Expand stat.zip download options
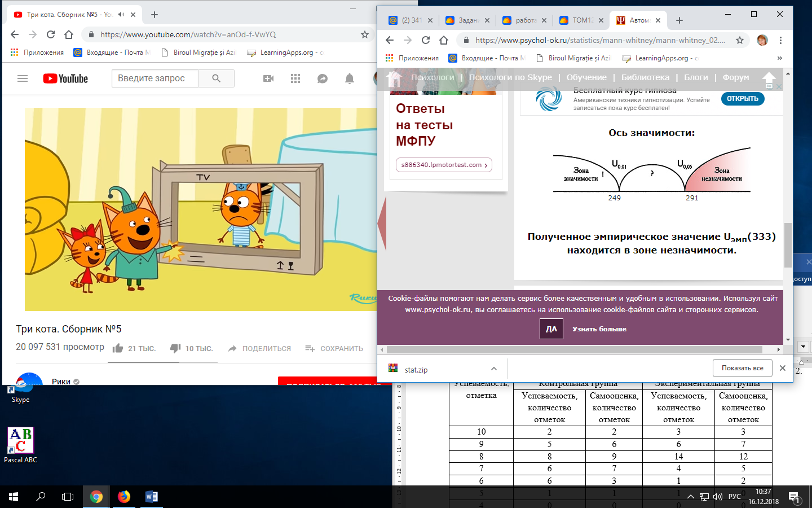Viewport: 812px width, 508px height. (x=494, y=369)
